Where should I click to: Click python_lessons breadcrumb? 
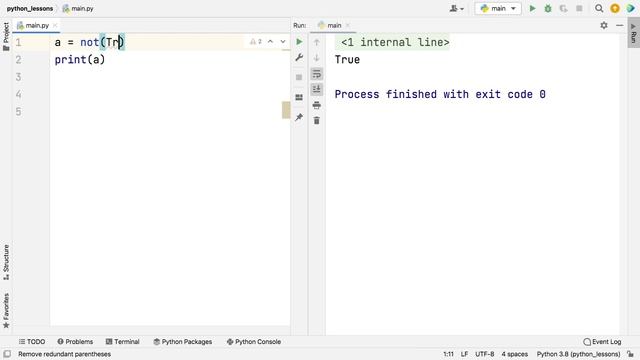point(30,8)
